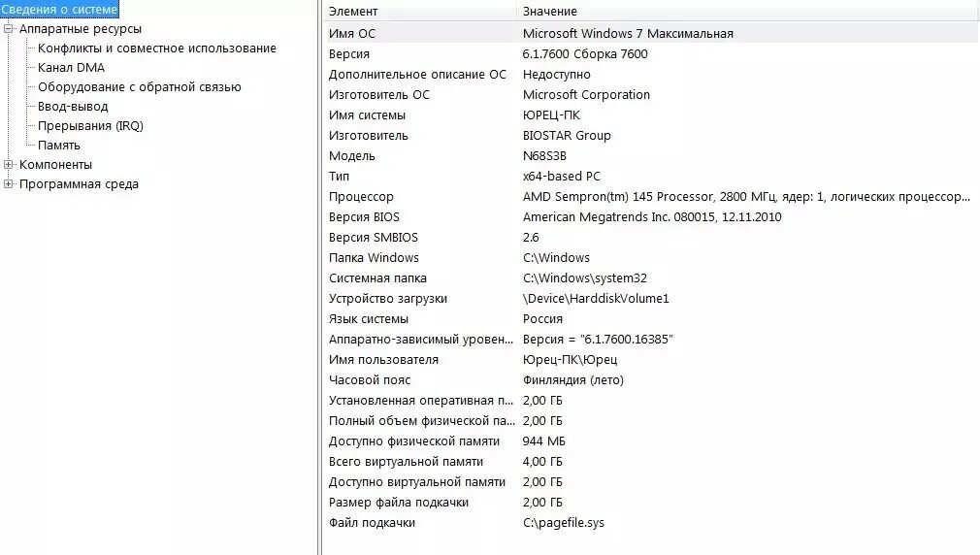
Task: Select the Сведения о системе root item
Action: [x=59, y=10]
